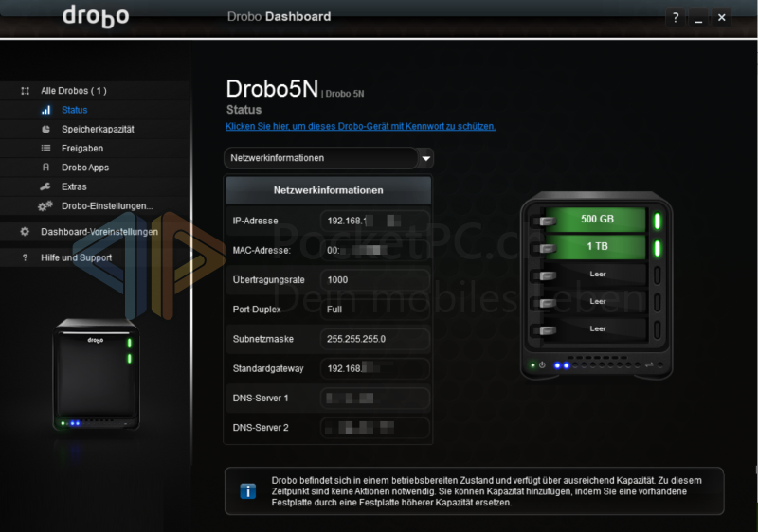Click the data transfer arrows icon on Drobo graphic
The height and width of the screenshot is (532, 758).
tap(649, 364)
